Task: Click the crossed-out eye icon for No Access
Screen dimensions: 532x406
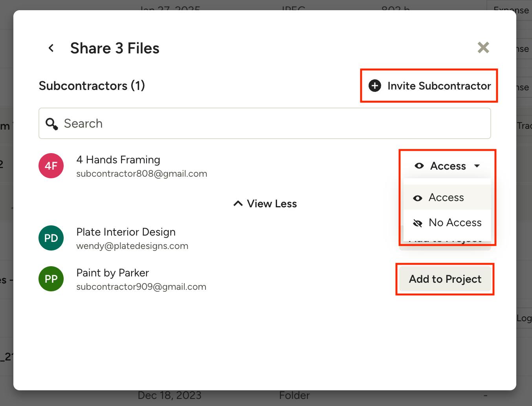Action: pyautogui.click(x=418, y=223)
